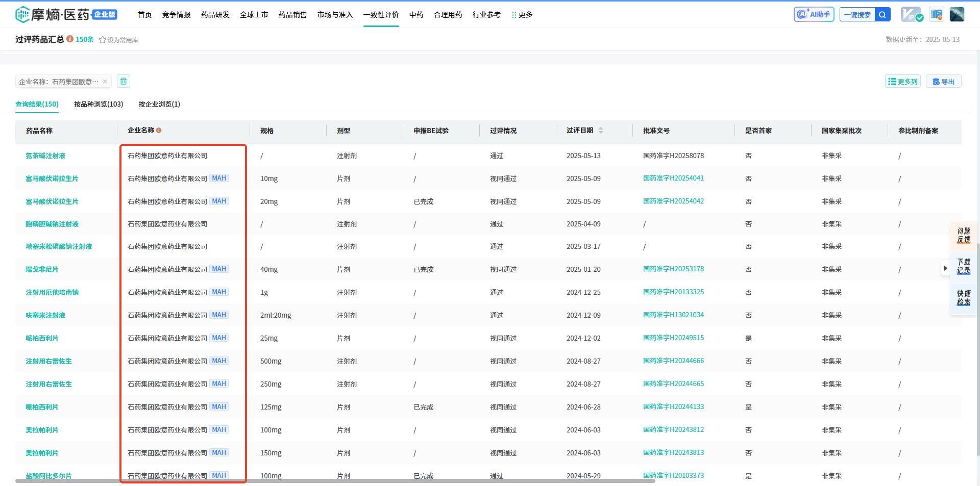This screenshot has height=486, width=980.
Task: Export results via 导出 button
Action: (943, 82)
